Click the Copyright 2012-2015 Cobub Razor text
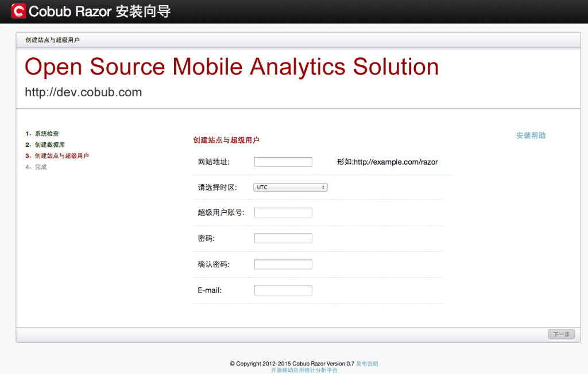 292,364
